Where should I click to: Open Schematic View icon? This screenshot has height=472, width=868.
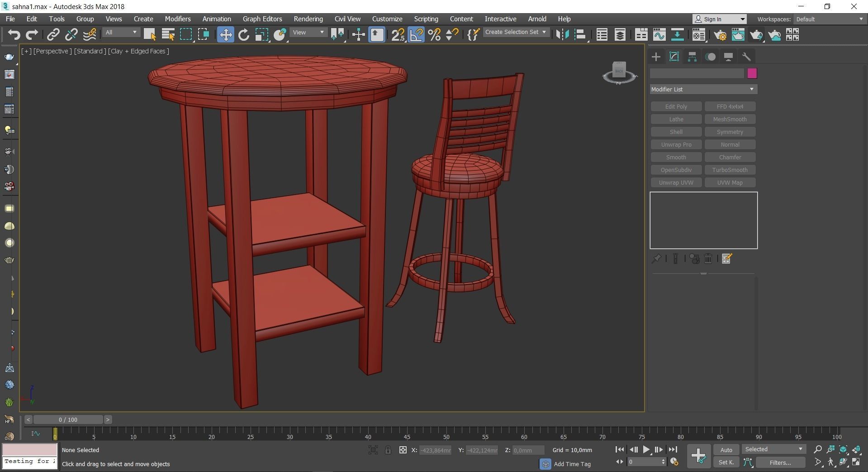click(677, 35)
